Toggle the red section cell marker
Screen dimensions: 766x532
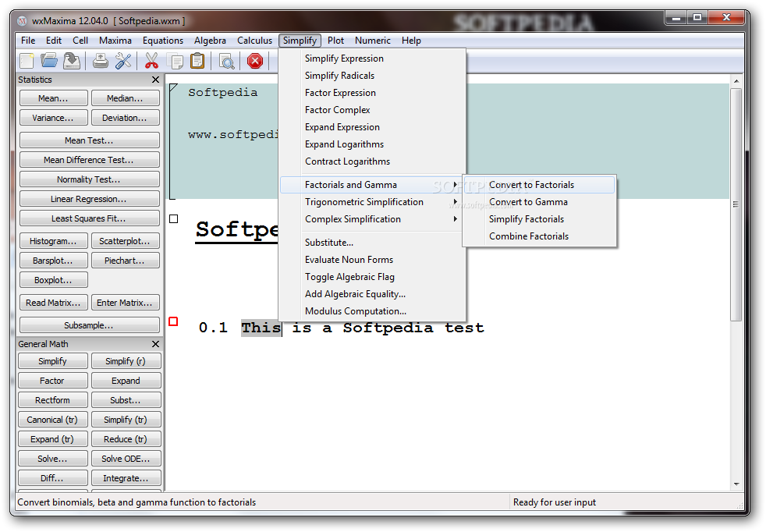(x=173, y=321)
